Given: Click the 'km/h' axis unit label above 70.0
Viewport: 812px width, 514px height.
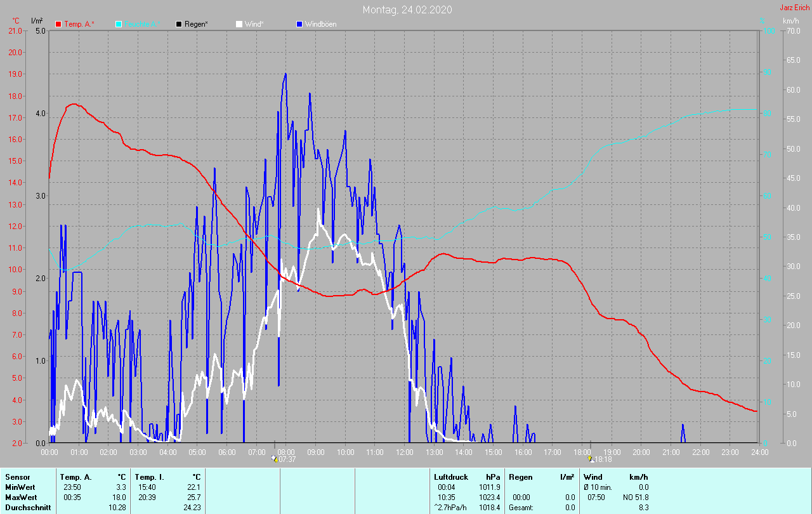Looking at the screenshot, I should tap(790, 21).
